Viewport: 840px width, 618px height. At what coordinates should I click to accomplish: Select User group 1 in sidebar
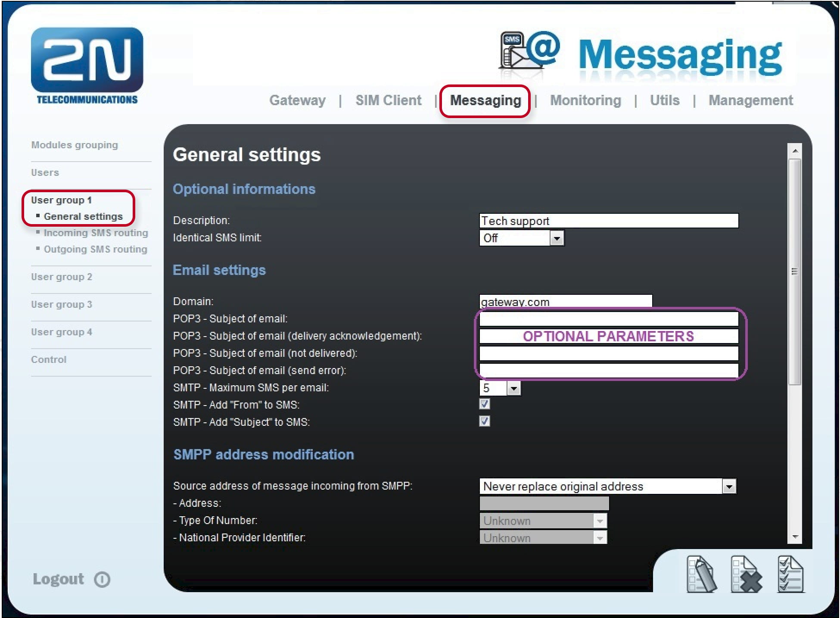coord(61,200)
